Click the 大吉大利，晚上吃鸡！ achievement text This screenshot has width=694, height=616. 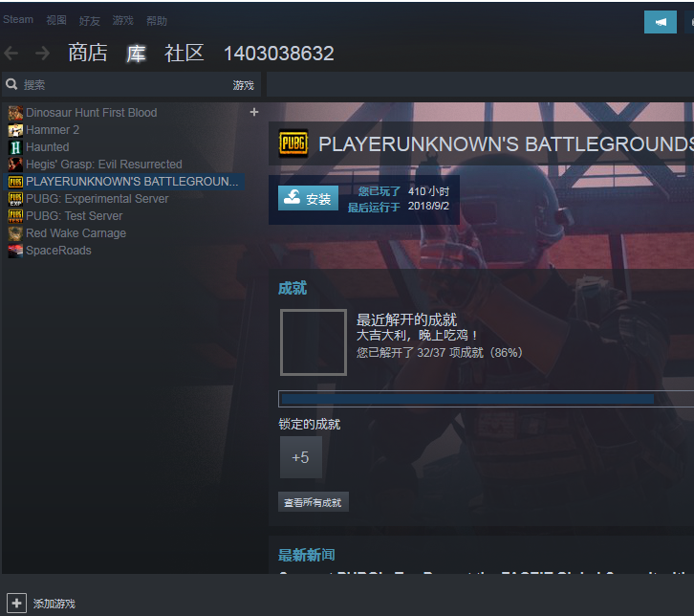[x=417, y=335]
